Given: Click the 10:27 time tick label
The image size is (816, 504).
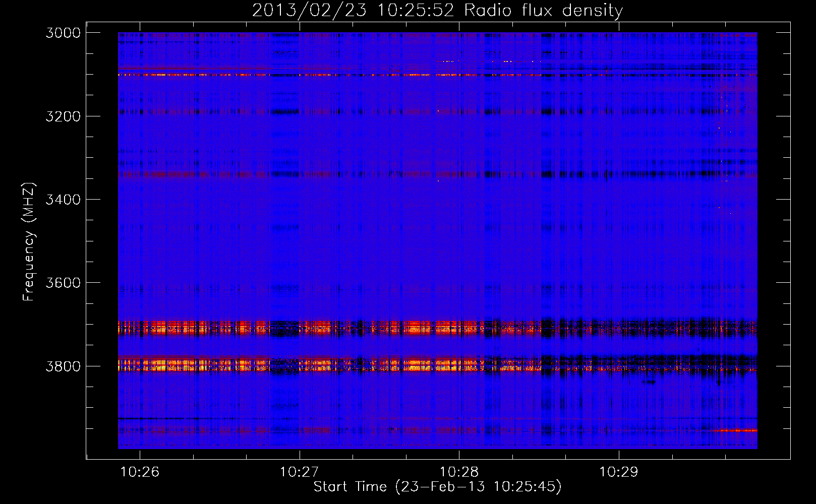Looking at the screenshot, I should [x=299, y=472].
